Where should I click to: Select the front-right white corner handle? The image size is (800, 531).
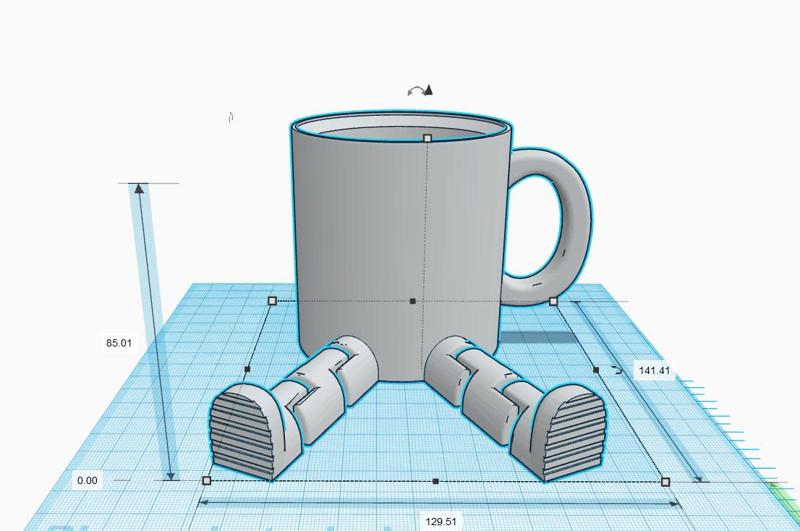point(665,482)
